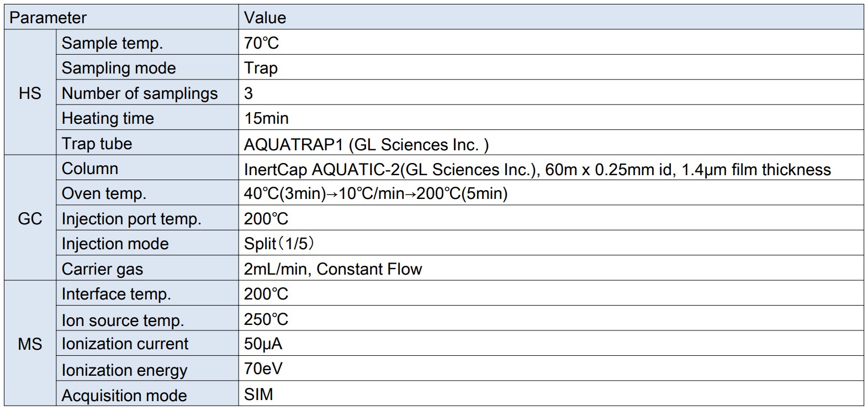Select the MS group cell
Viewport: 868px width, 410px height.
(x=30, y=343)
